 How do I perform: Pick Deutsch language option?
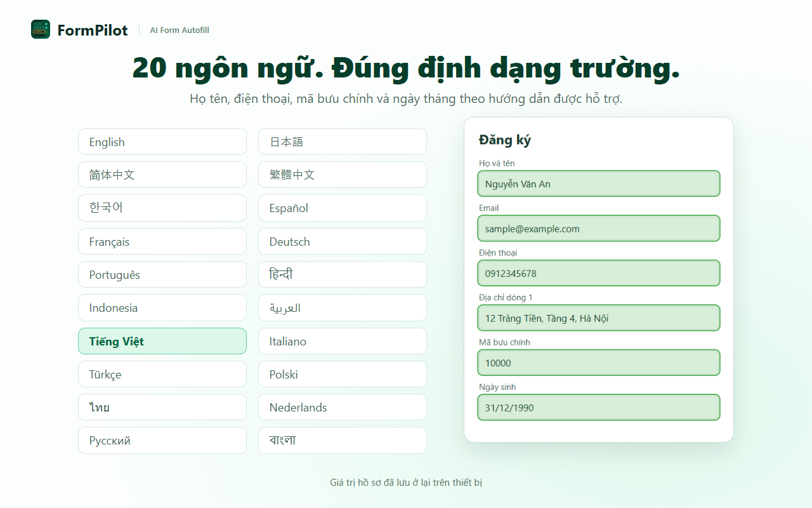click(x=343, y=241)
